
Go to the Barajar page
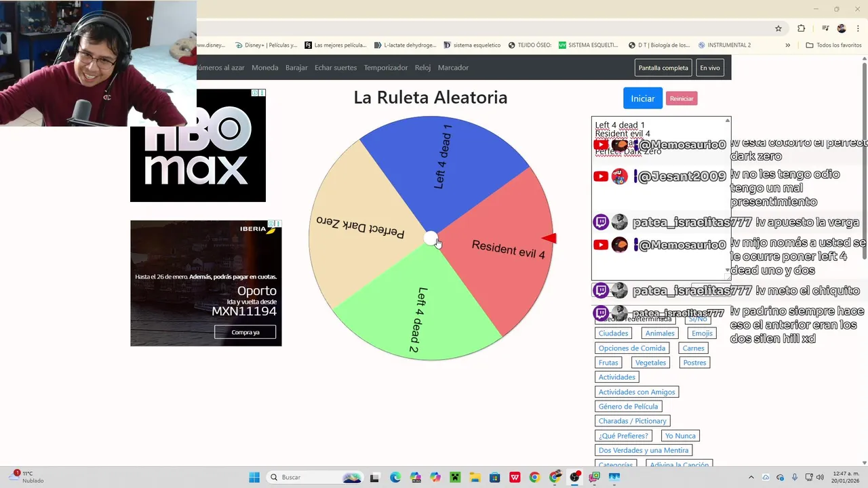click(x=296, y=68)
